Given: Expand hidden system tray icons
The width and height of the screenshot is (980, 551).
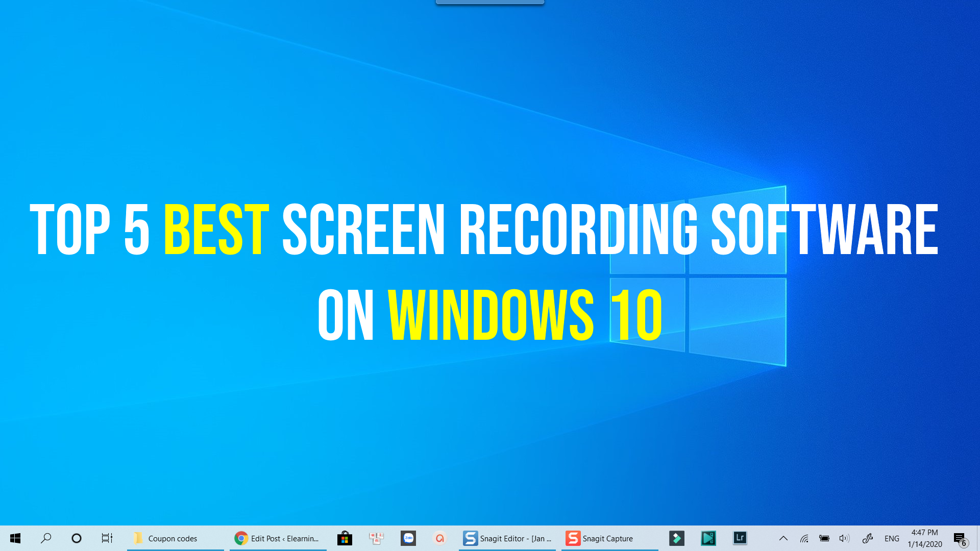Looking at the screenshot, I should click(x=783, y=538).
